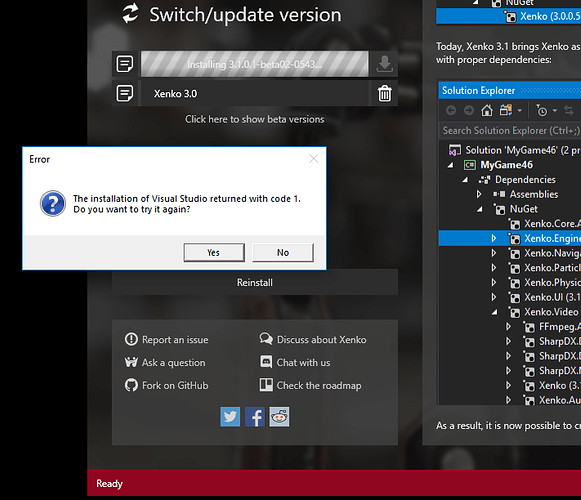Expand the Xenko.Engine package
The image size is (581, 500).
[494, 238]
